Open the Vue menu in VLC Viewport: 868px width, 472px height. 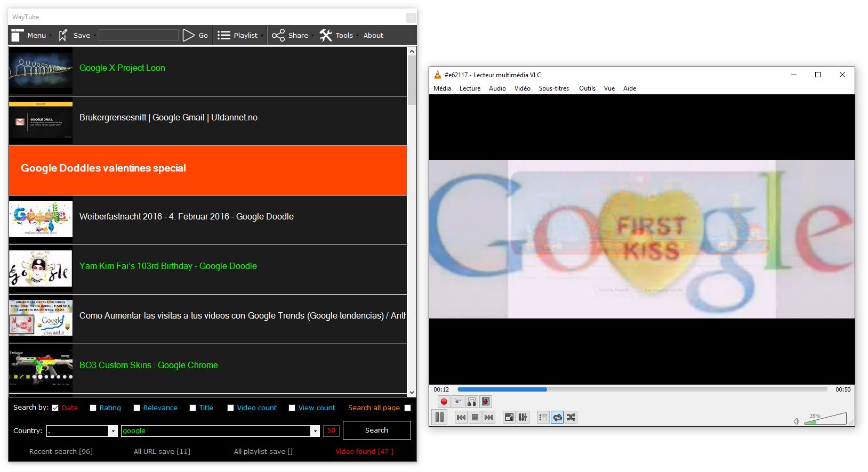tap(609, 88)
